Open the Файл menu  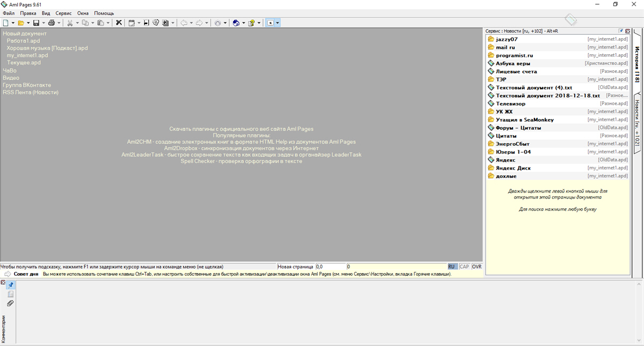pos(9,13)
